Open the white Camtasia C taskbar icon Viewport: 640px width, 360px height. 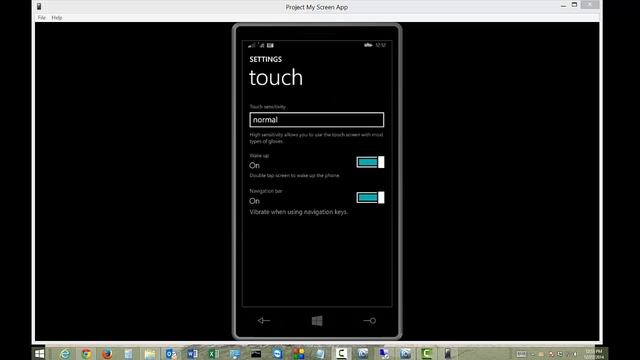pyautogui.click(x=341, y=353)
